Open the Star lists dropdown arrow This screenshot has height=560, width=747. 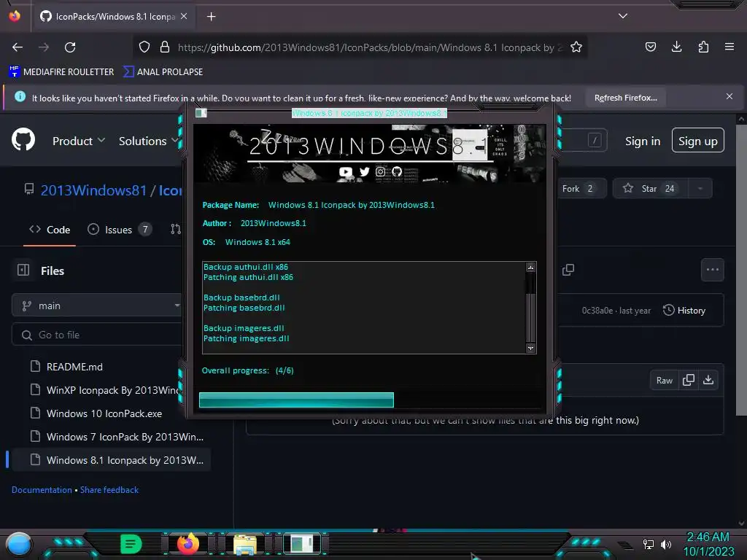pos(700,189)
